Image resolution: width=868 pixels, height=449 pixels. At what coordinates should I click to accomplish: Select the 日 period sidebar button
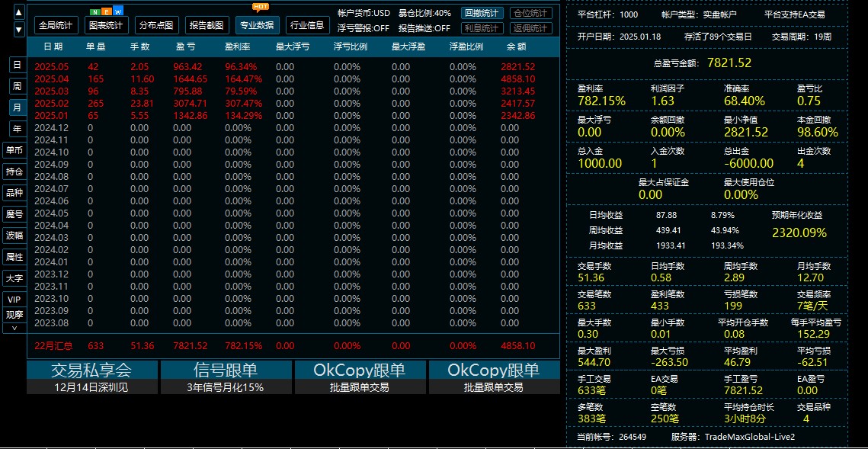[x=18, y=65]
